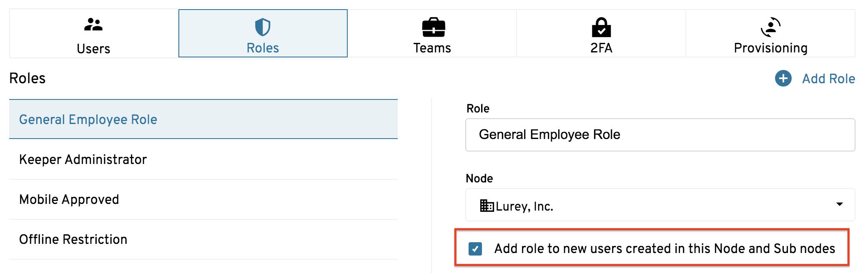The width and height of the screenshot is (868, 273).
Task: Uncheck Add role to new users checkbox
Action: coord(475,248)
